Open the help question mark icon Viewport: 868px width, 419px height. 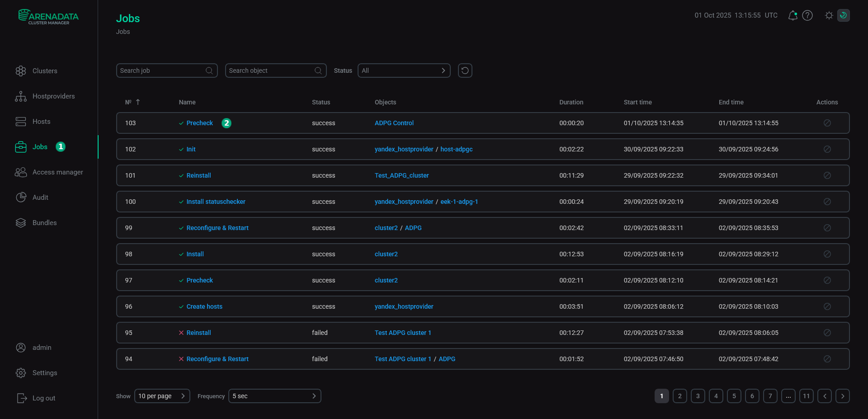click(x=807, y=15)
